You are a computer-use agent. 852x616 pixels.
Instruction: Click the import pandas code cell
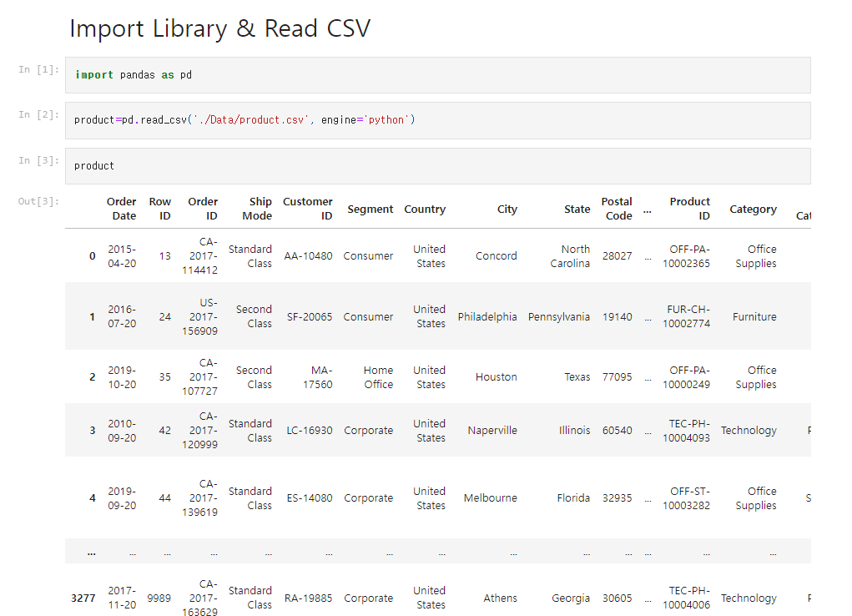438,75
